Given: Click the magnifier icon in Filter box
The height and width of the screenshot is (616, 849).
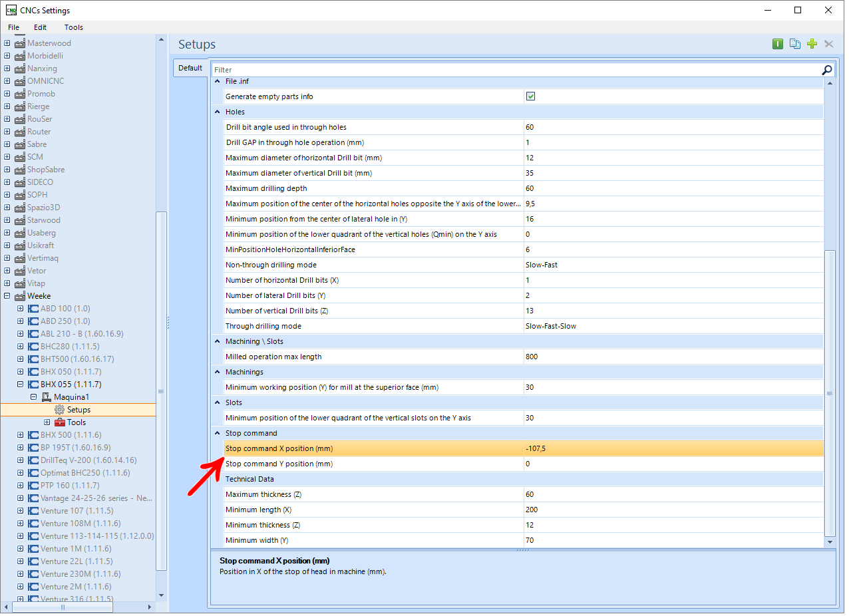Looking at the screenshot, I should click(826, 70).
